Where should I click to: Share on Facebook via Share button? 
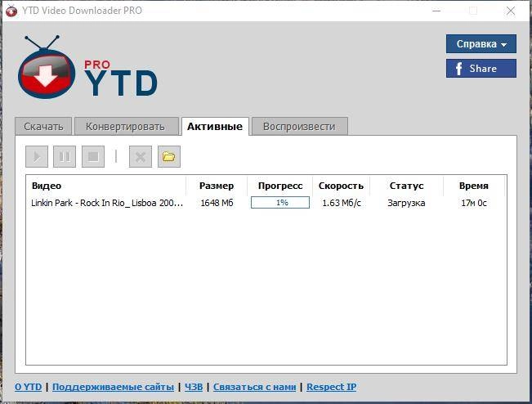[x=481, y=68]
